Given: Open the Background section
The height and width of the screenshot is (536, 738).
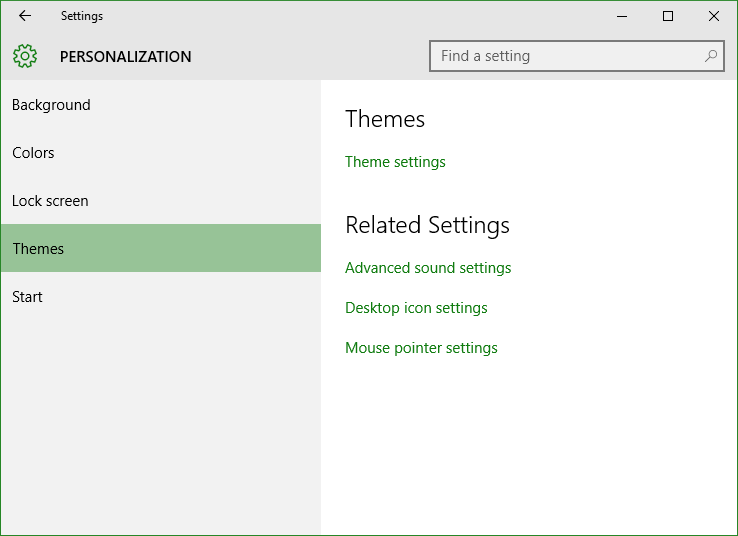Looking at the screenshot, I should point(160,105).
